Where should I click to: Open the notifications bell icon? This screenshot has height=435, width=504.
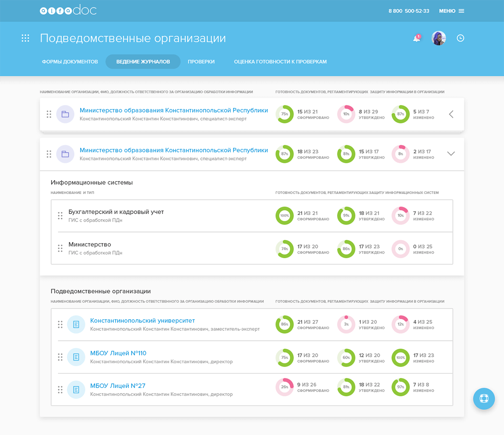pos(417,38)
